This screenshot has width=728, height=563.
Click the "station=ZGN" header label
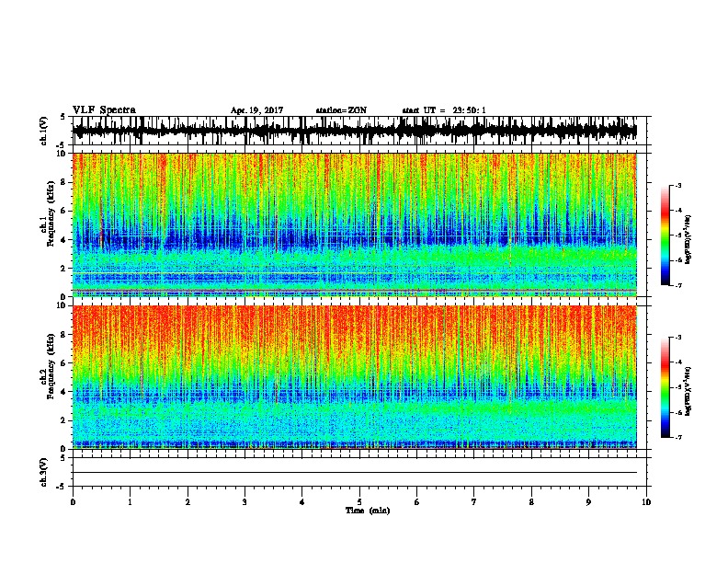pos(341,110)
